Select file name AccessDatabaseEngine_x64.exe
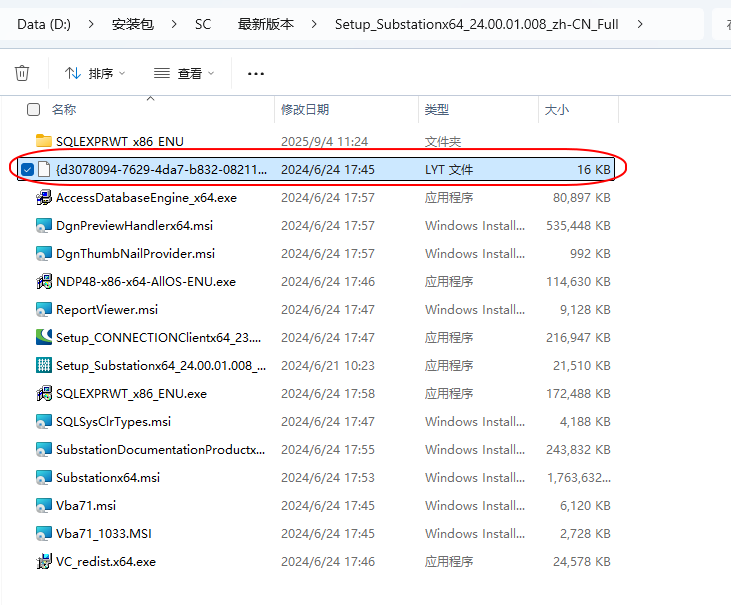The height and width of the screenshot is (605, 731). point(146,198)
